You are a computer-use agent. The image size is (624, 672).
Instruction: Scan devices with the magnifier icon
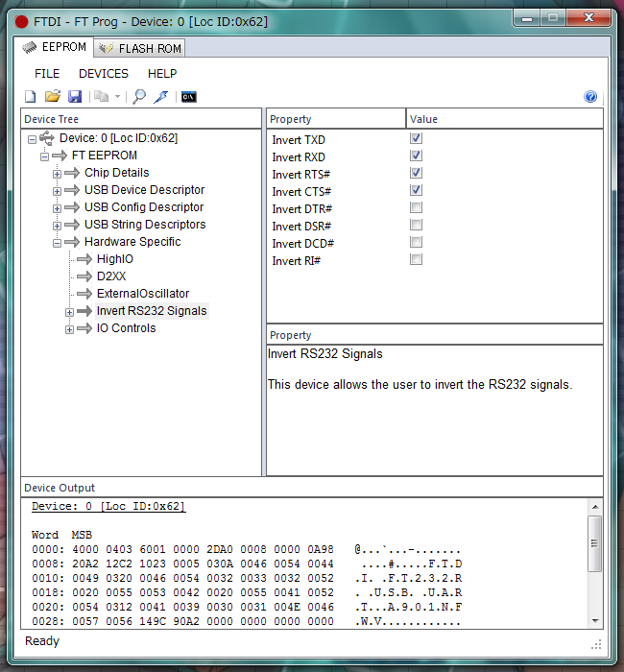coord(139,96)
